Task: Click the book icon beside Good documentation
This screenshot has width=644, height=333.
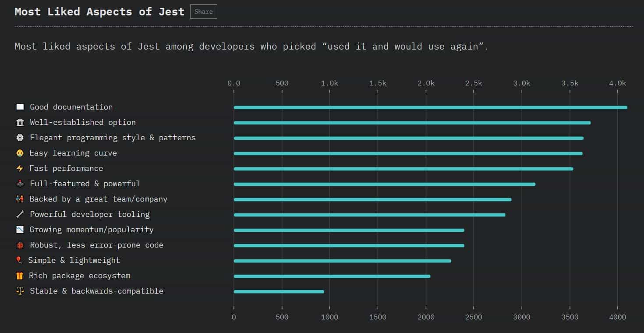Action: click(20, 107)
